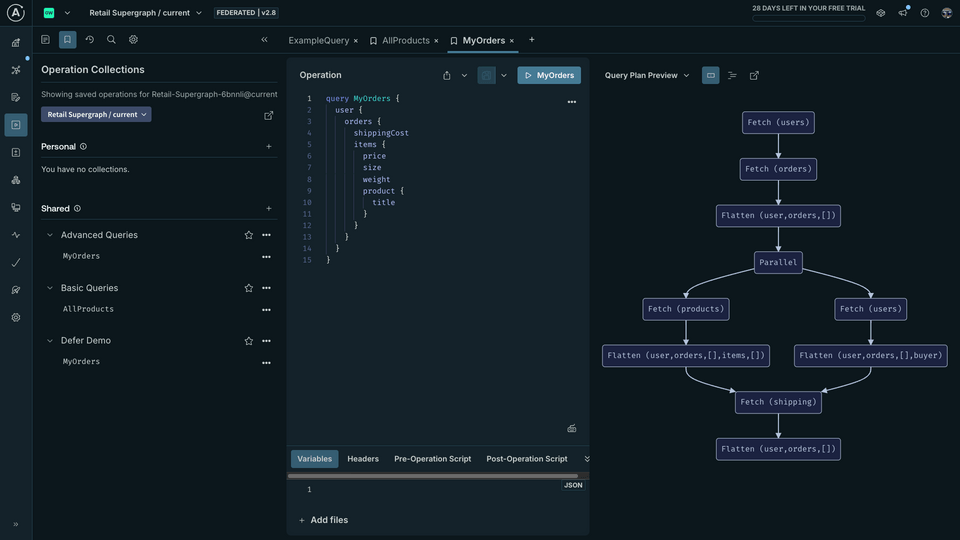Screen dimensions: 960x540
Task: Open AllProducts saved operation
Action: (88, 309)
